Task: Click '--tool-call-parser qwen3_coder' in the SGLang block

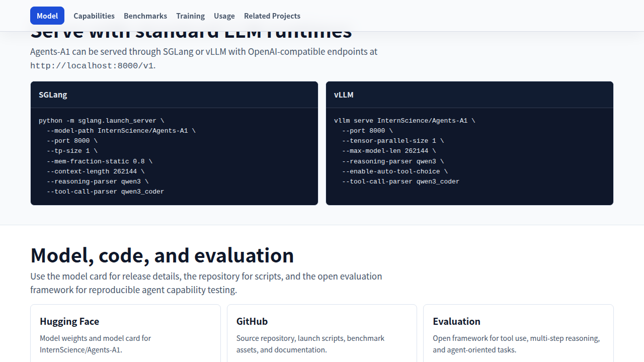Action: pos(106,192)
